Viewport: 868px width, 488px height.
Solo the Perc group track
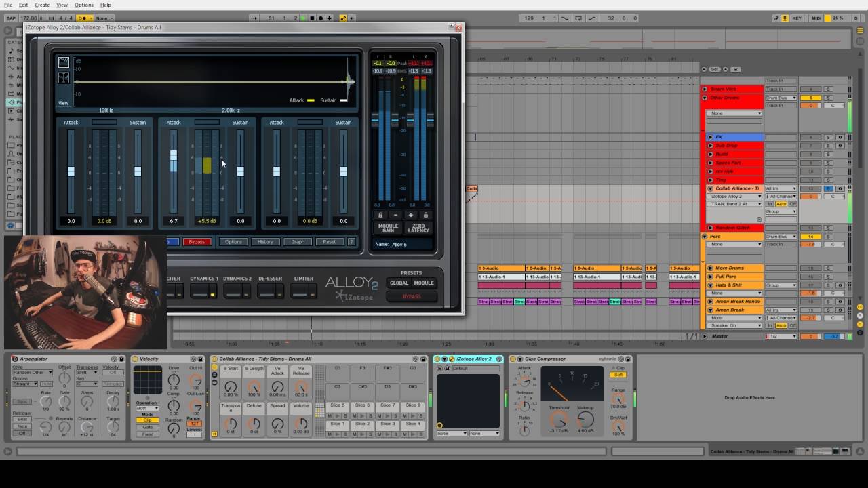[828, 237]
